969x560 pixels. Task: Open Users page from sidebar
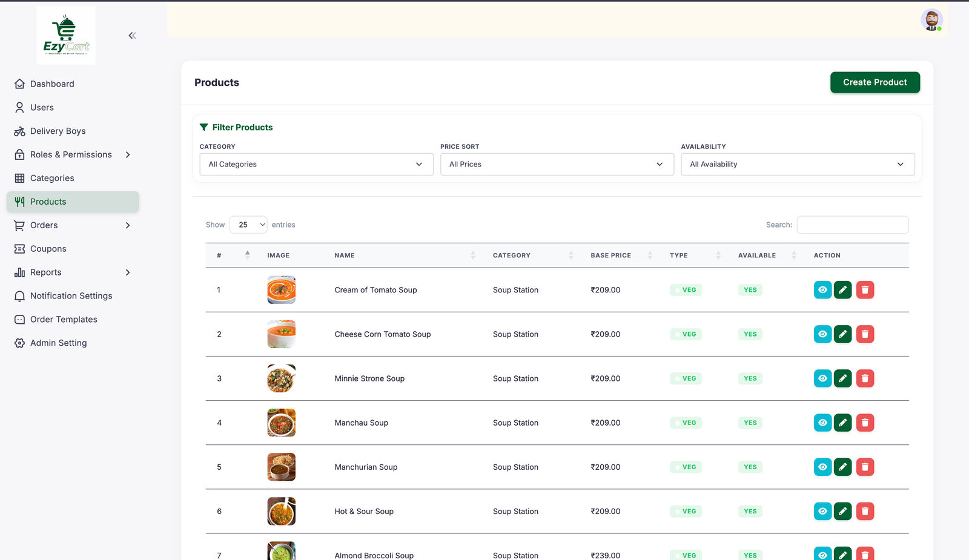point(73,108)
